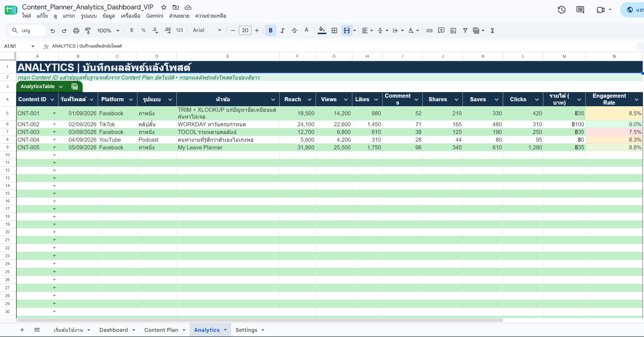The height and width of the screenshot is (337, 644).
Task: Toggle strikethrough formatting
Action: (x=294, y=30)
